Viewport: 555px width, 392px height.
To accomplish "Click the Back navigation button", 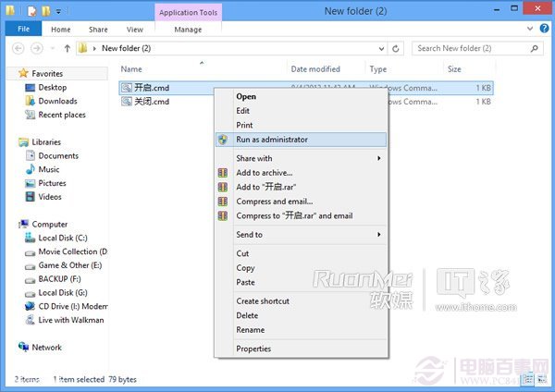I will click(x=16, y=48).
